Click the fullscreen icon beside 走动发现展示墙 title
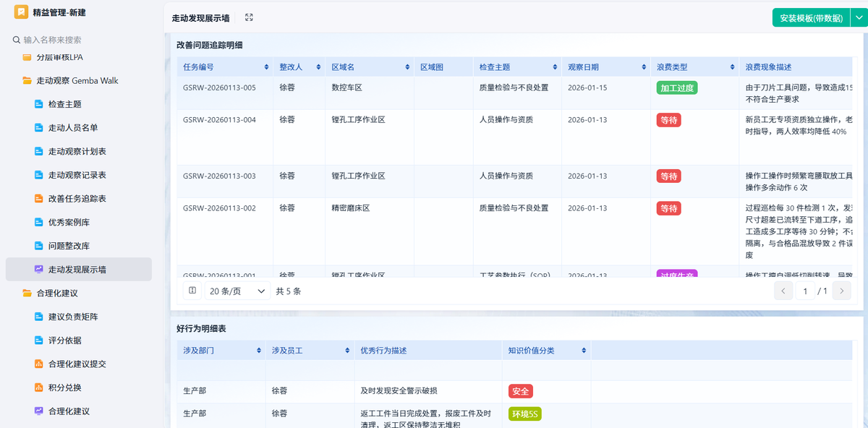Image resolution: width=868 pixels, height=428 pixels. click(249, 17)
